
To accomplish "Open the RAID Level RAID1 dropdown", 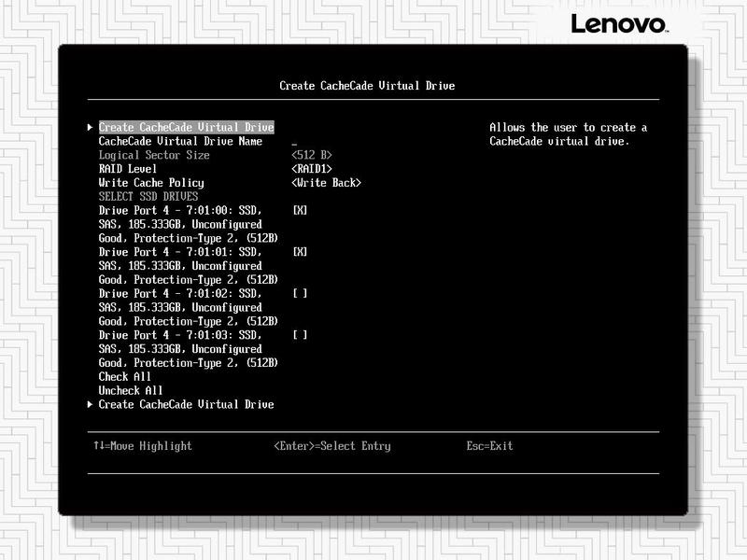I will pyautogui.click(x=312, y=169).
